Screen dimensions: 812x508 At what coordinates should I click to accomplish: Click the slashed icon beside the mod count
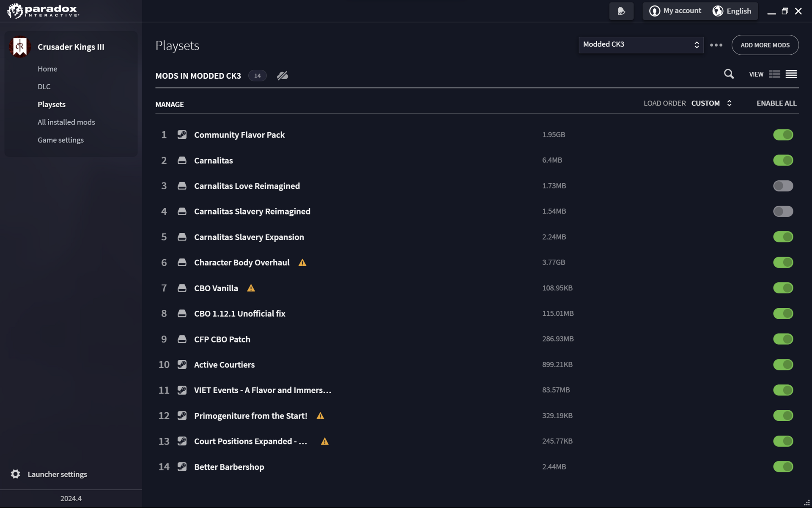tap(283, 76)
